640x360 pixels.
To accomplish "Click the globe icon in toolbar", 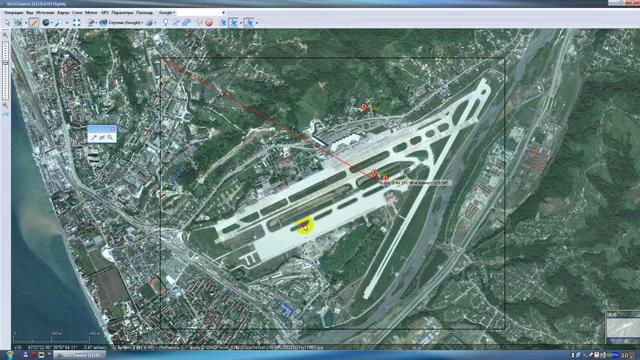I will pyautogui.click(x=46, y=23).
